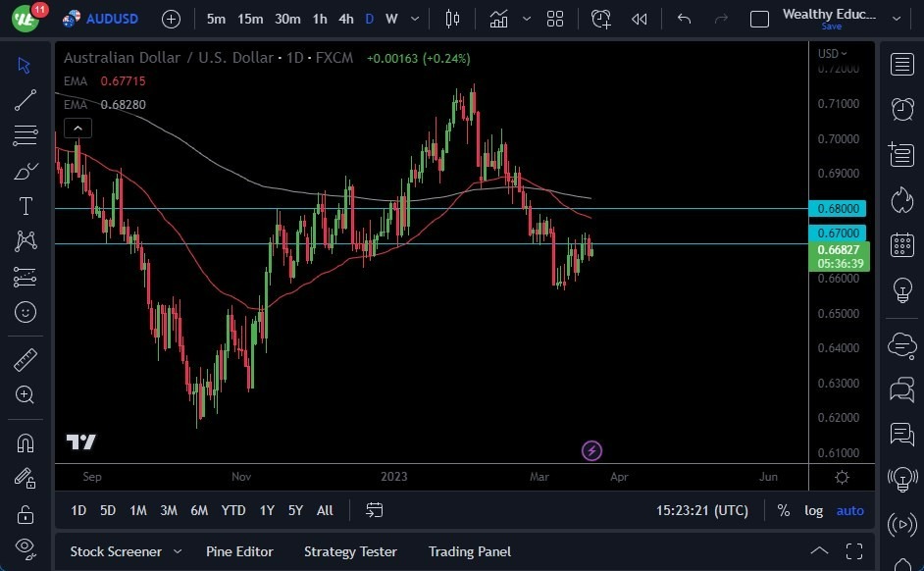Viewport: 924px width, 571px height.
Task: Switch to the Pine Editor tab
Action: [239, 551]
